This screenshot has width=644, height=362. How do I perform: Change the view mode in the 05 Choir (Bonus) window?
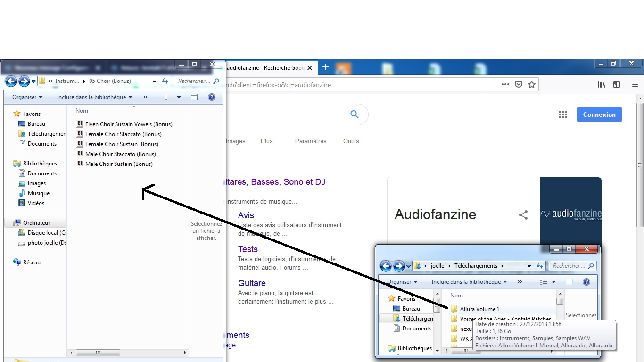(169, 97)
